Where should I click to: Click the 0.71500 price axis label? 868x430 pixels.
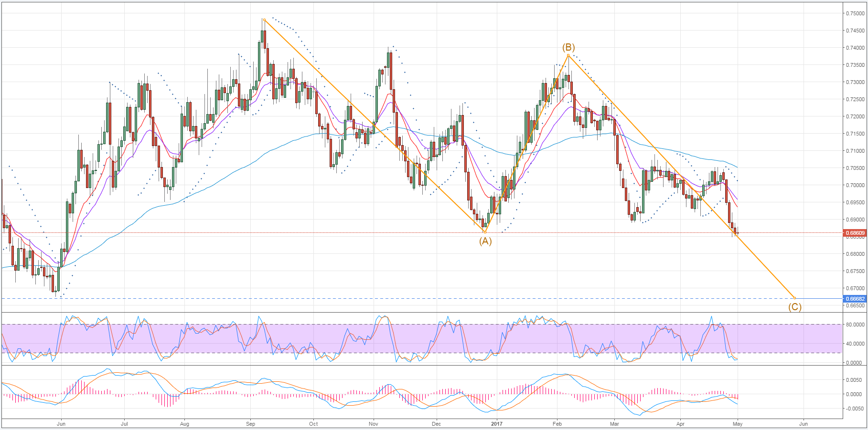point(855,134)
